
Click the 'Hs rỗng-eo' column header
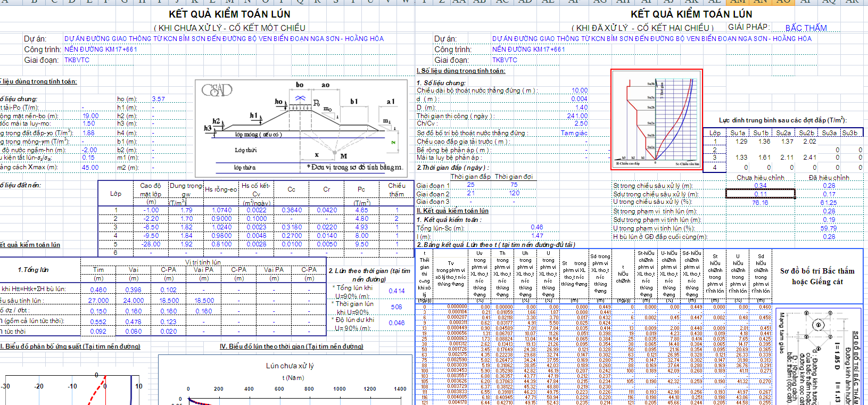[x=221, y=189]
